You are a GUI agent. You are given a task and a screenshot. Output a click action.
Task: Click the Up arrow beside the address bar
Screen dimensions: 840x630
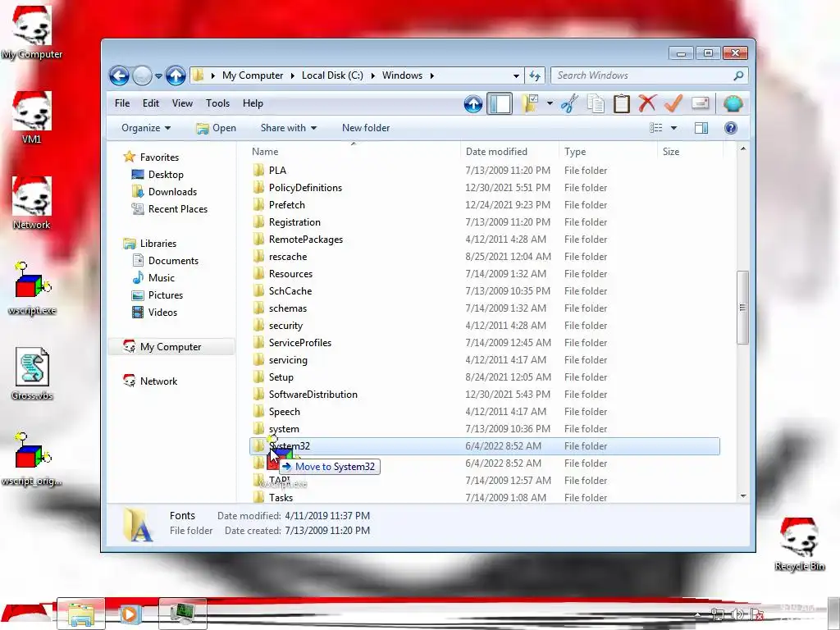(176, 75)
